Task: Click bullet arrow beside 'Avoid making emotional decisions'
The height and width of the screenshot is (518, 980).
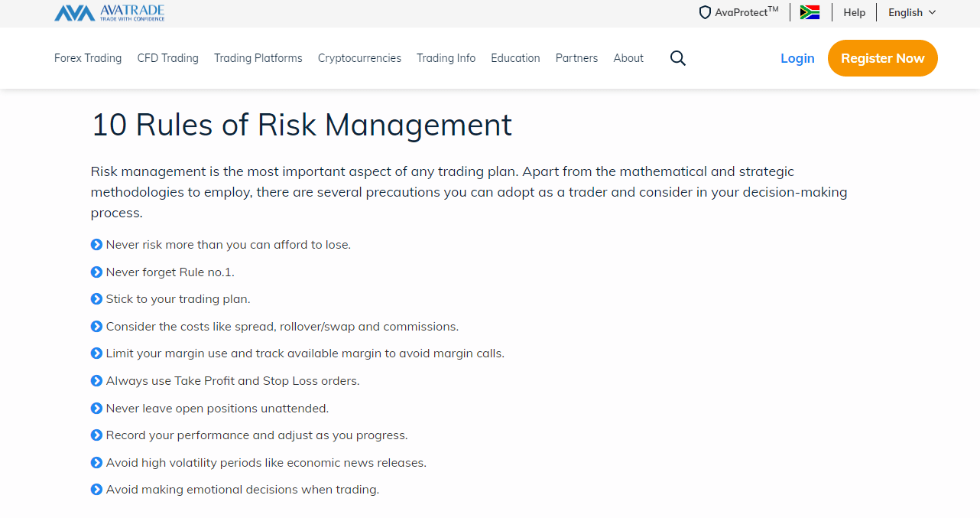Action: (x=96, y=490)
